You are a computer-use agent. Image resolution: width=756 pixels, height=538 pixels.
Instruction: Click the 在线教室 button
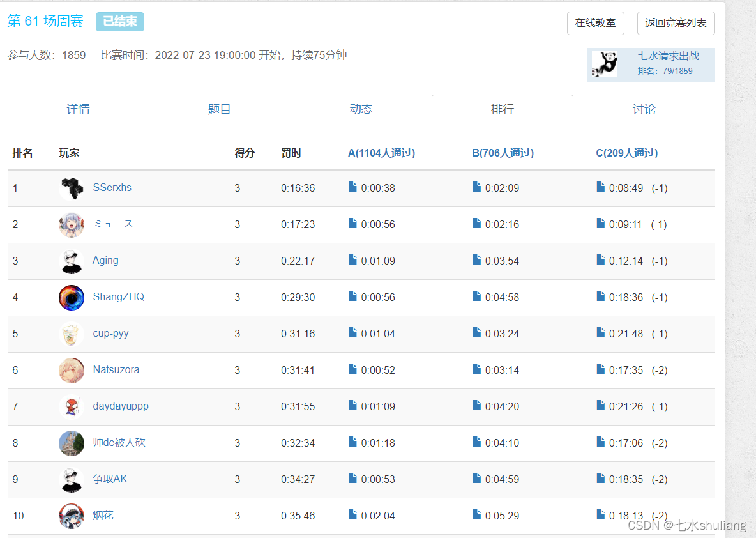pyautogui.click(x=595, y=23)
